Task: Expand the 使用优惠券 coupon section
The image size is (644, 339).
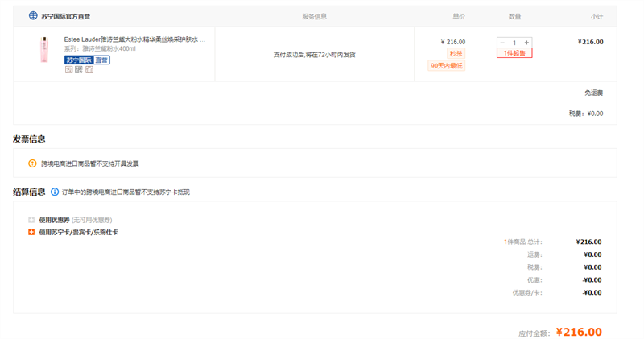Action: click(31, 220)
